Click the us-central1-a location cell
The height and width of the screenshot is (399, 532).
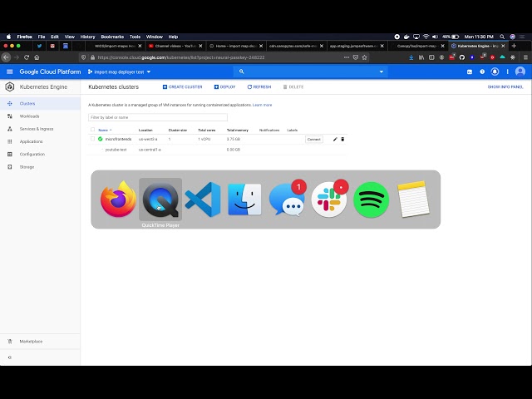pyautogui.click(x=150, y=150)
